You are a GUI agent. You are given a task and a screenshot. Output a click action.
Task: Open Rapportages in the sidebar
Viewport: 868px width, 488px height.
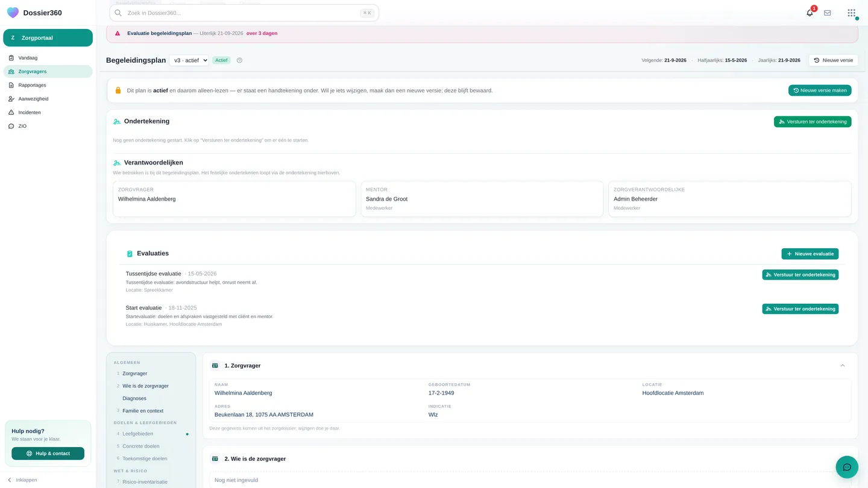point(48,85)
